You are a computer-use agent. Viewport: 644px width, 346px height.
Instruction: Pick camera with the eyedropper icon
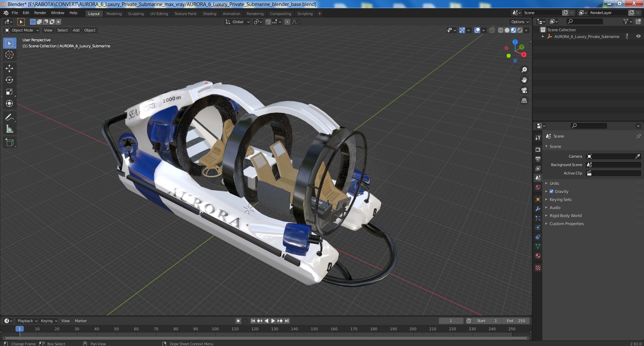(638, 156)
